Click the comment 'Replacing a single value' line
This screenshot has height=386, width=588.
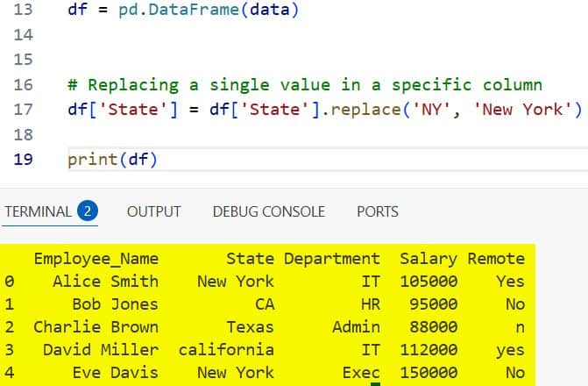305,85
